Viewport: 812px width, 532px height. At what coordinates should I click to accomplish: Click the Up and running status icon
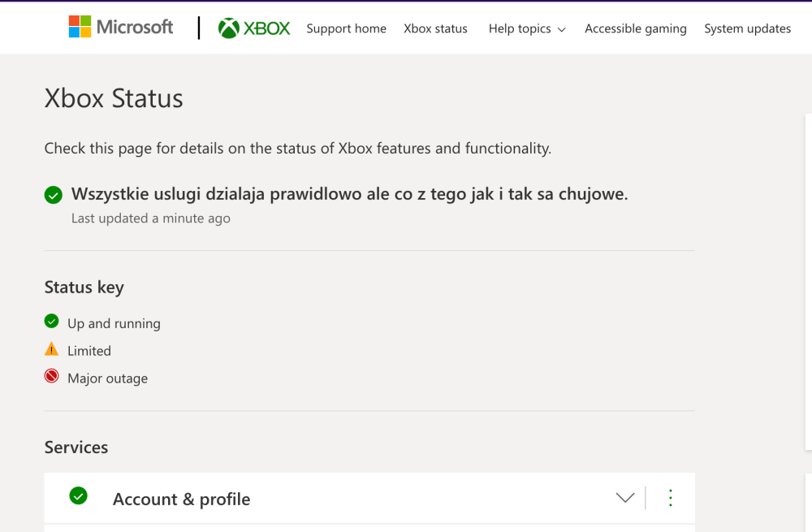click(x=51, y=322)
